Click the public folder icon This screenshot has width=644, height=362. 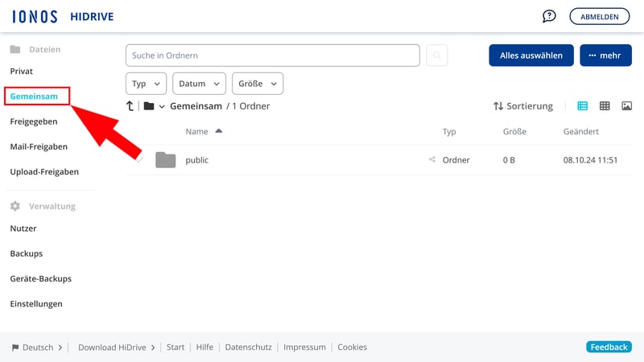point(166,160)
